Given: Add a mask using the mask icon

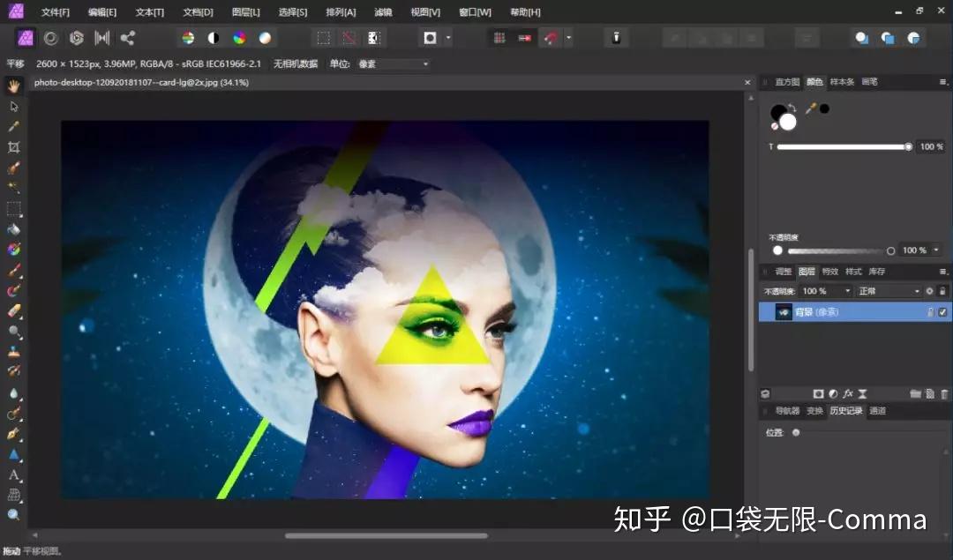Looking at the screenshot, I should 818,393.
